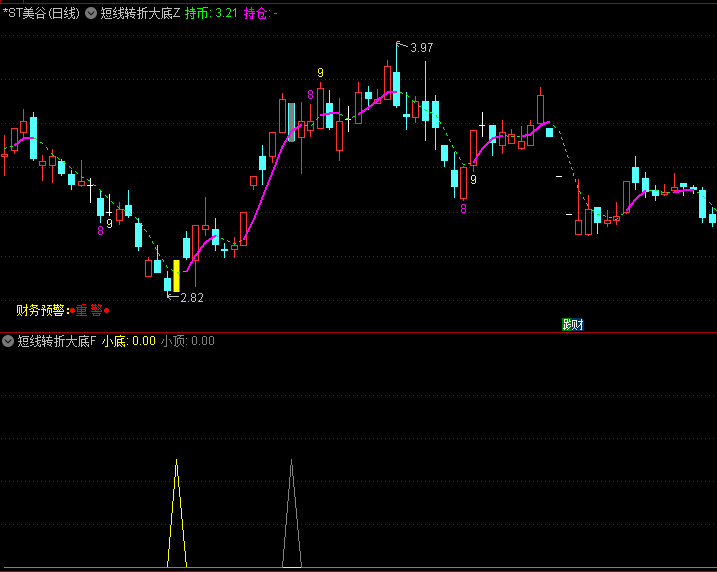The image size is (717, 572).
Task: Click the *ST美谷(日线) stock title
Action: point(42,13)
